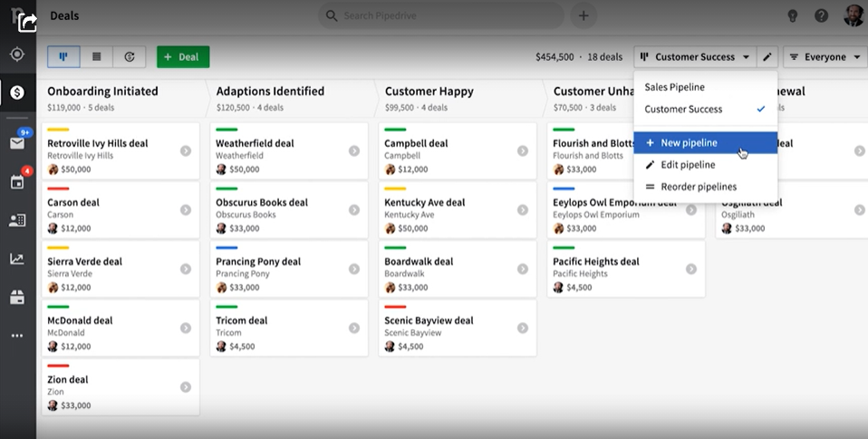Open Activities calendar icon in sidebar
Screen dimensions: 868x439
[17, 181]
